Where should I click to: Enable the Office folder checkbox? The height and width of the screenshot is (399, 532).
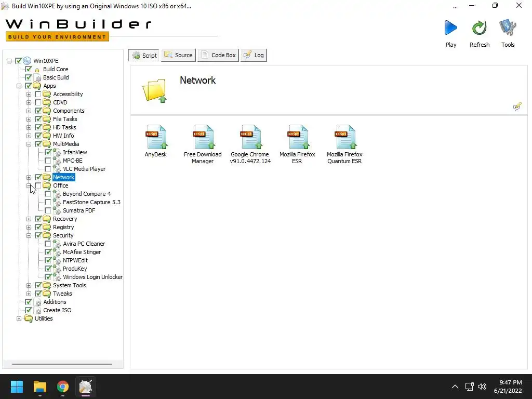38,185
